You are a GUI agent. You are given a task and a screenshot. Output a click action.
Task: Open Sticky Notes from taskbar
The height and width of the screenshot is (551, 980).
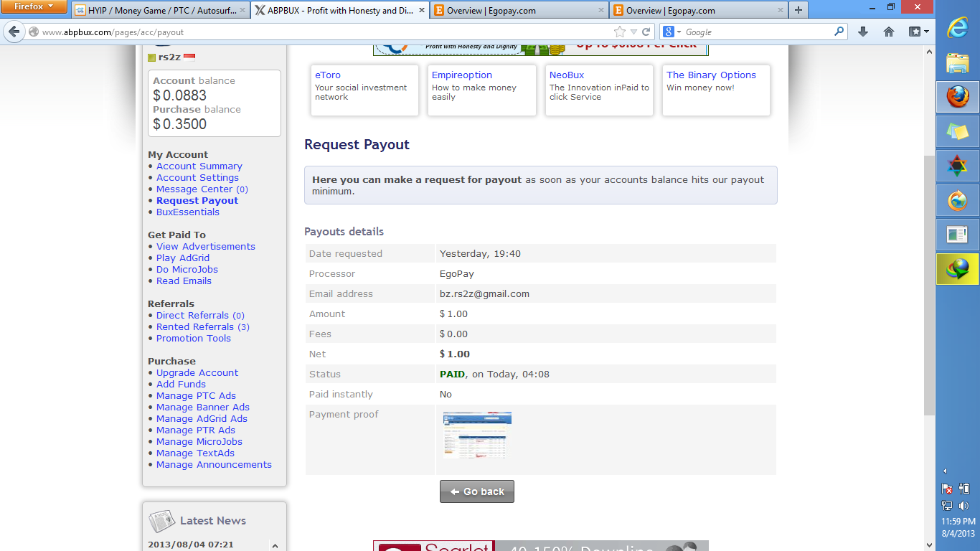[958, 131]
